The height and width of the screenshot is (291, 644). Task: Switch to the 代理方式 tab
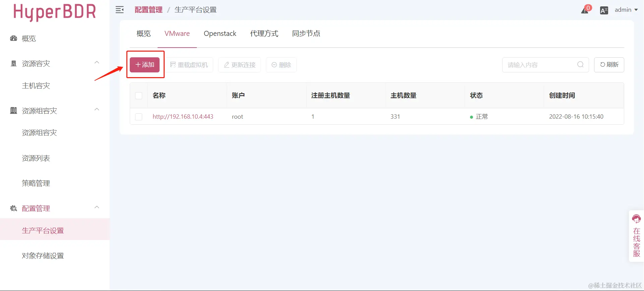pos(264,34)
